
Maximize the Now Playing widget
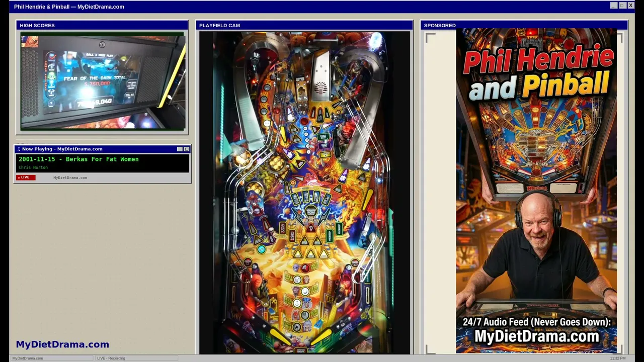point(186,149)
